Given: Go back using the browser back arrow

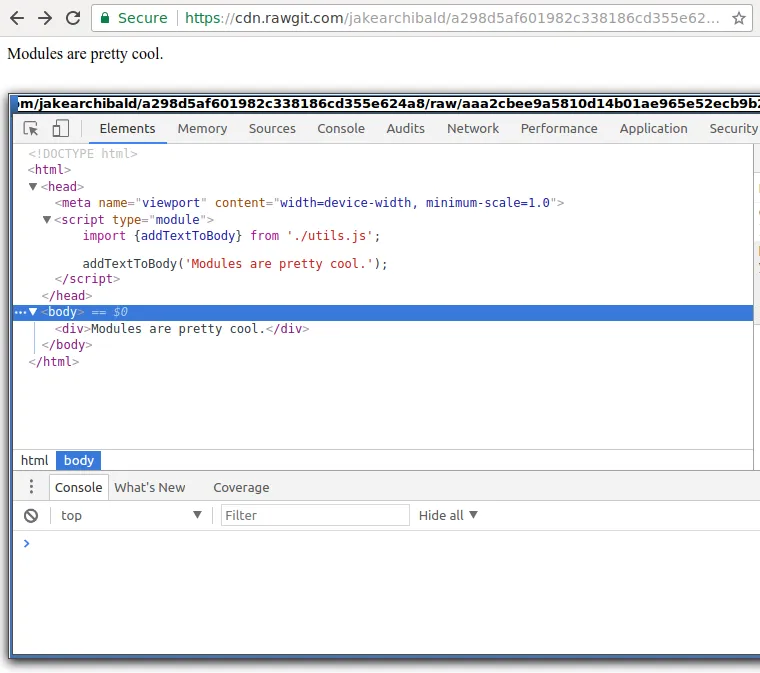Looking at the screenshot, I should (17, 18).
